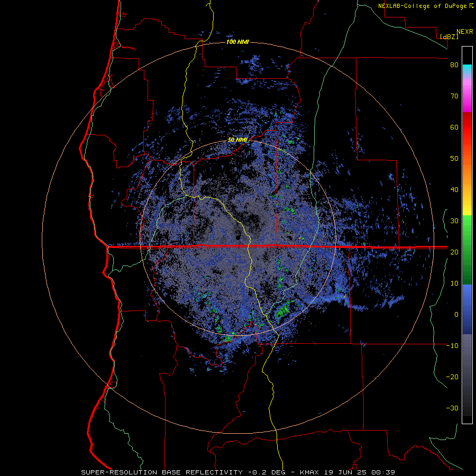This screenshot has width=476, height=476.
Task: Click the -30 value on the color scale
Action: [x=452, y=408]
